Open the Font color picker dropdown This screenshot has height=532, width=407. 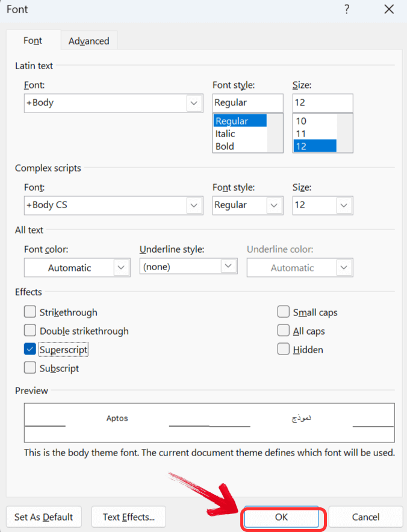121,267
